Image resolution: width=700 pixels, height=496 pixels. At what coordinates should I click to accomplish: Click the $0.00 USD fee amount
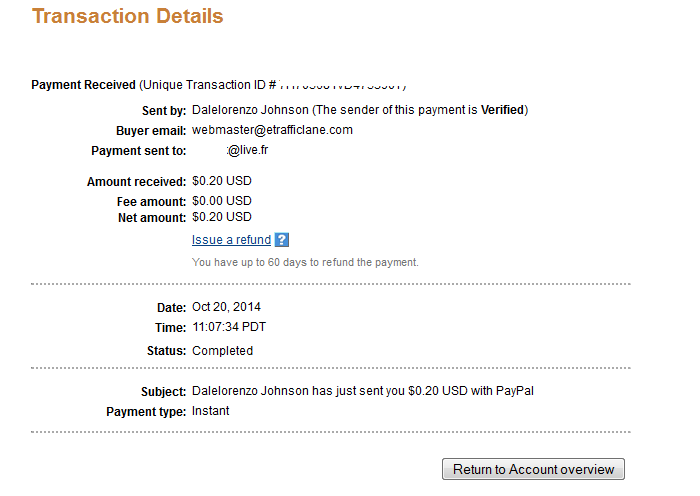coord(222,201)
